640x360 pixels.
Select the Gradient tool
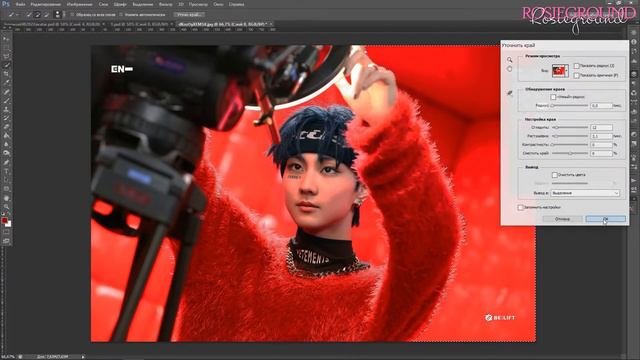coord(6,136)
